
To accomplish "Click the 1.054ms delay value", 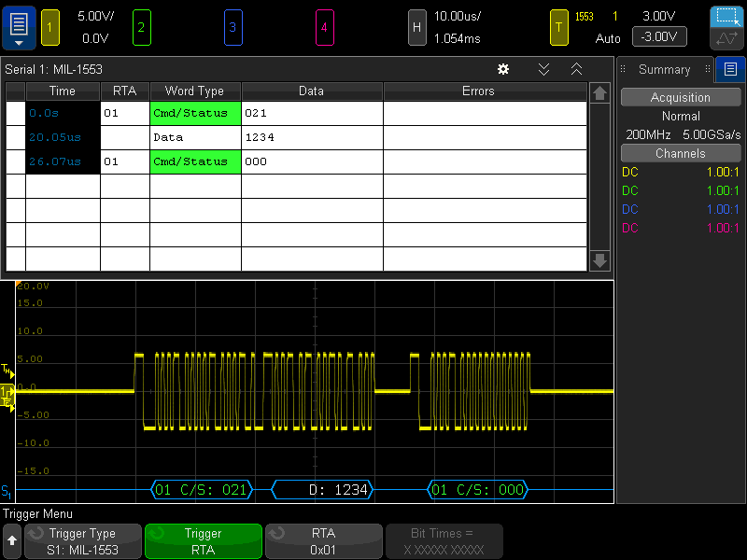I will [457, 38].
